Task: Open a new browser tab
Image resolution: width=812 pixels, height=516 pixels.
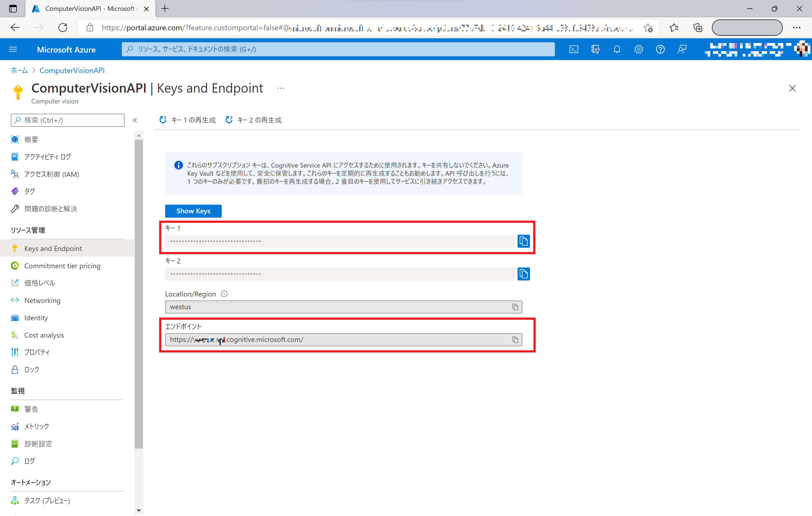Action: click(165, 9)
